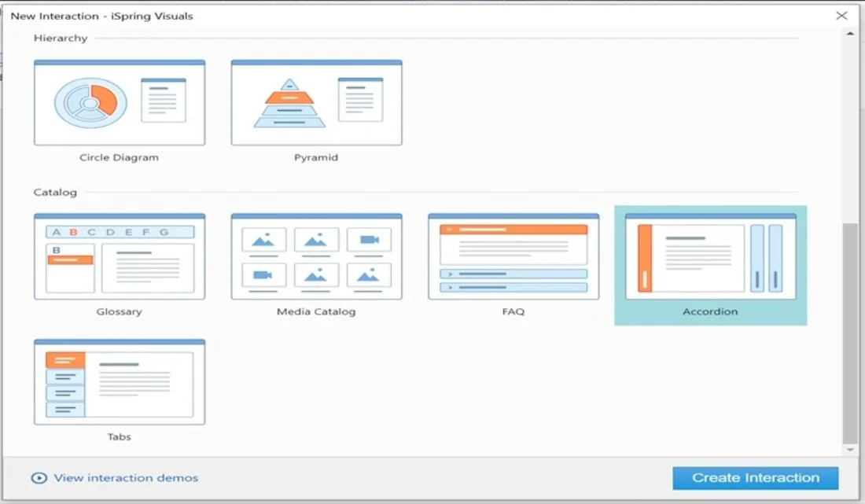Image resolution: width=865 pixels, height=504 pixels.
Task: Click the scrollbar down arrow
Action: (x=850, y=450)
